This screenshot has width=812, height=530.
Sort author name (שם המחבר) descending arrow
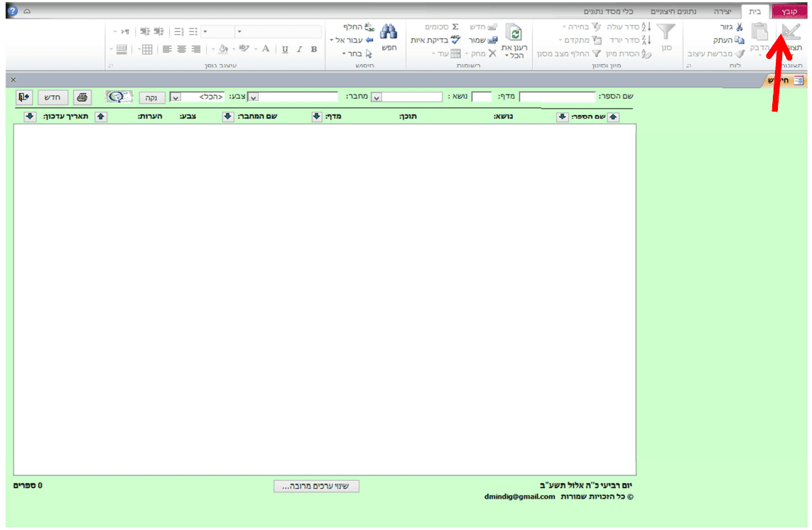click(x=228, y=117)
